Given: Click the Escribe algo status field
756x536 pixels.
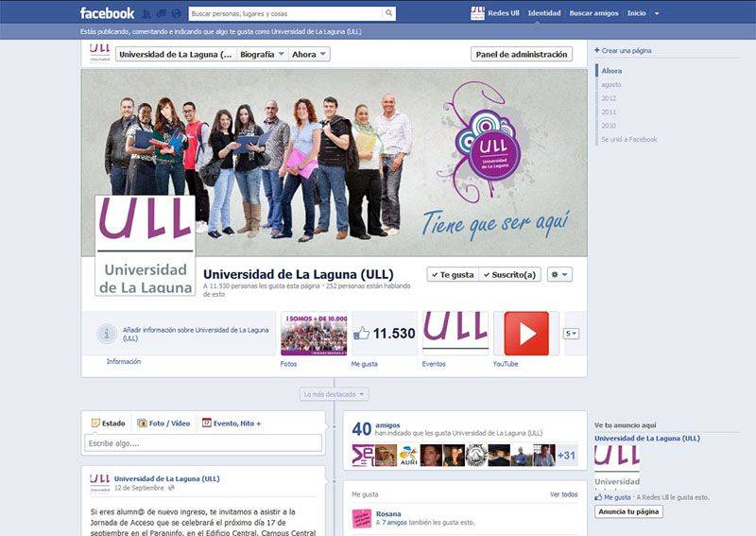Looking at the screenshot, I should click(203, 442).
